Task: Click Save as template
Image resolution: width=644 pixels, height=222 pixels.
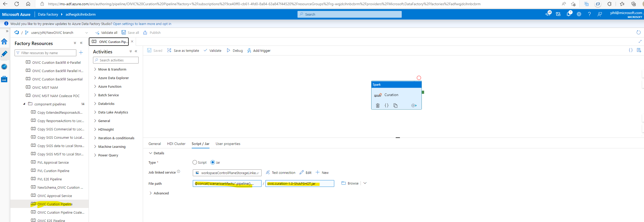Action: click(x=183, y=50)
